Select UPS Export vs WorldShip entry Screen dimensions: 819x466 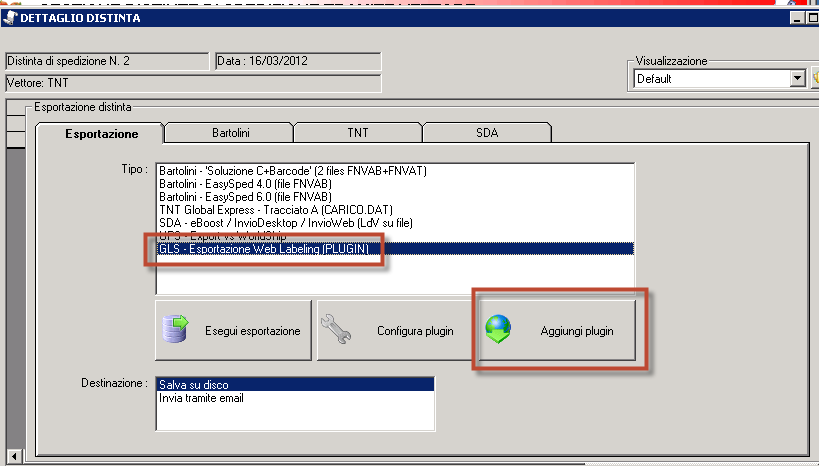(x=395, y=236)
